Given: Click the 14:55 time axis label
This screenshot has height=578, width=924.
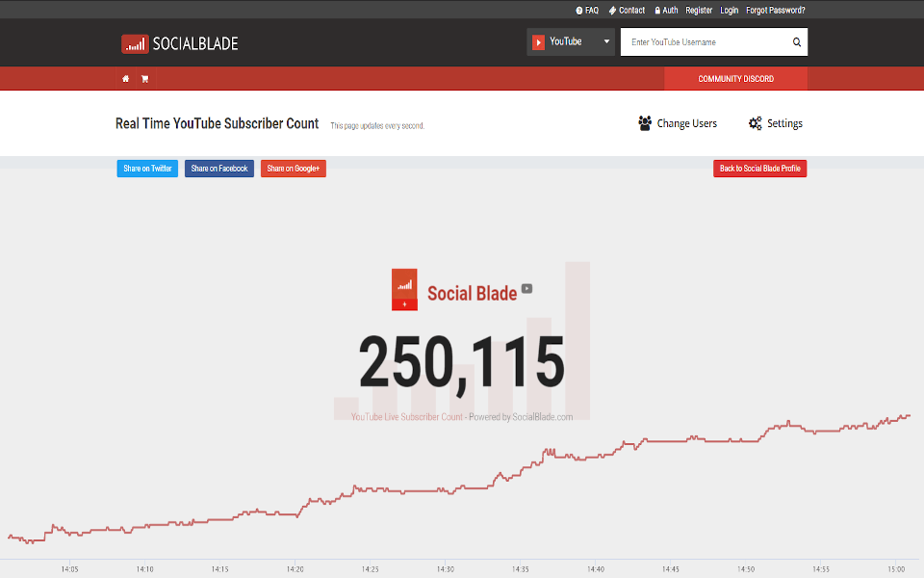Looking at the screenshot, I should tap(821, 569).
